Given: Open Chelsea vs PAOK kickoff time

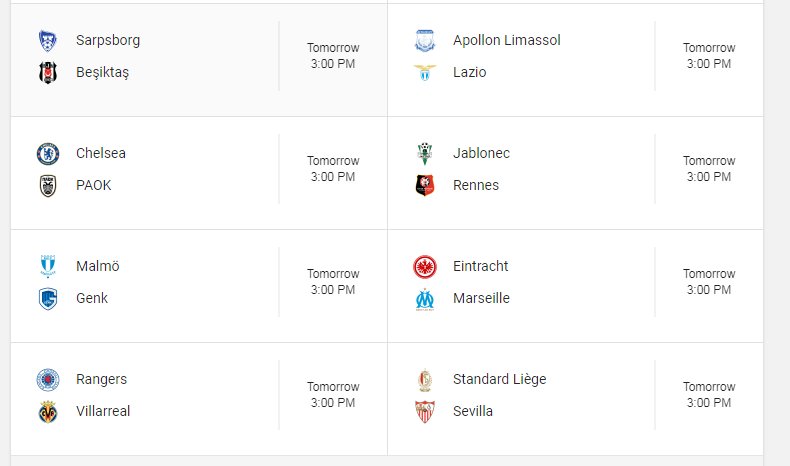Looking at the screenshot, I should point(333,169).
